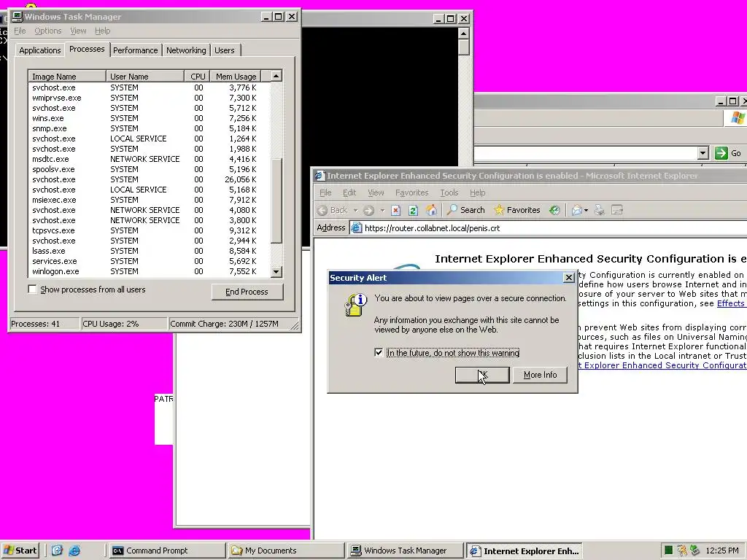The width and height of the screenshot is (747, 560).
Task: Click Show Desktop quick launch icon
Action: pos(57,551)
